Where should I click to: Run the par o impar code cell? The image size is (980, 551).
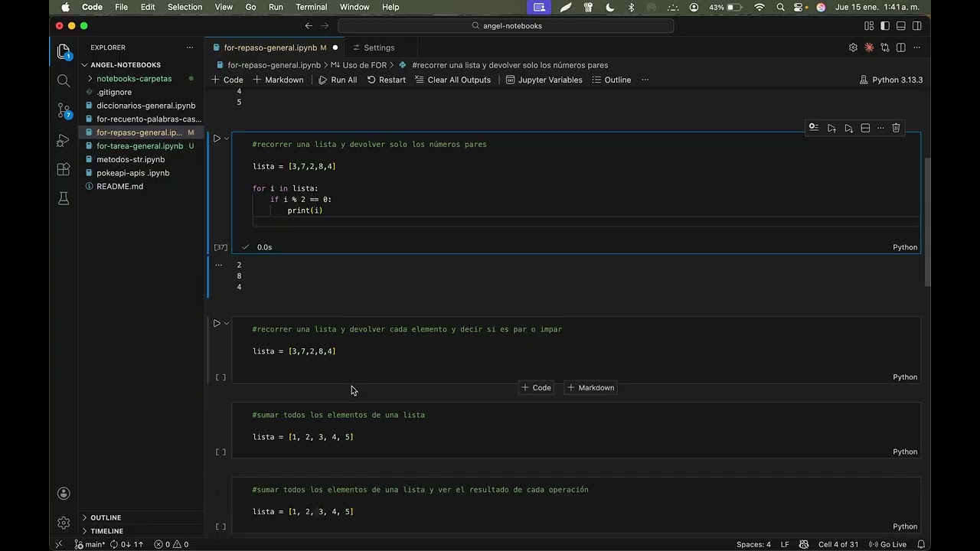(217, 324)
